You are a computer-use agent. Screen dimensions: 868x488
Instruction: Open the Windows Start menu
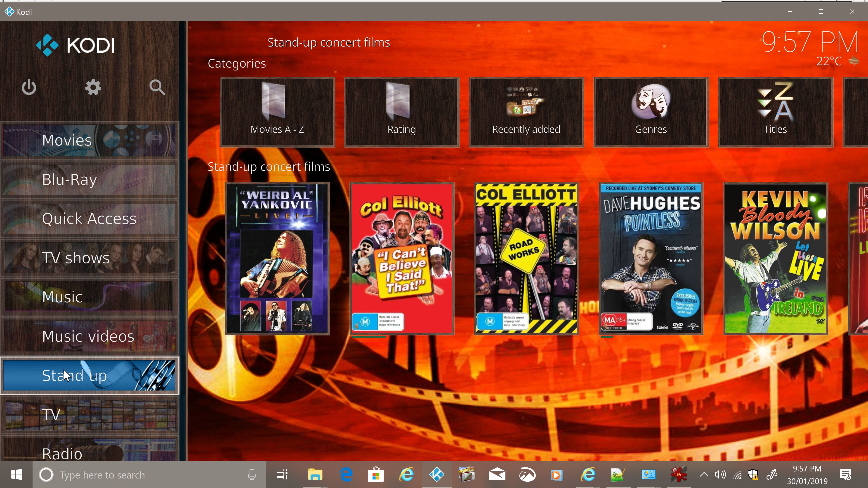pyautogui.click(x=16, y=475)
